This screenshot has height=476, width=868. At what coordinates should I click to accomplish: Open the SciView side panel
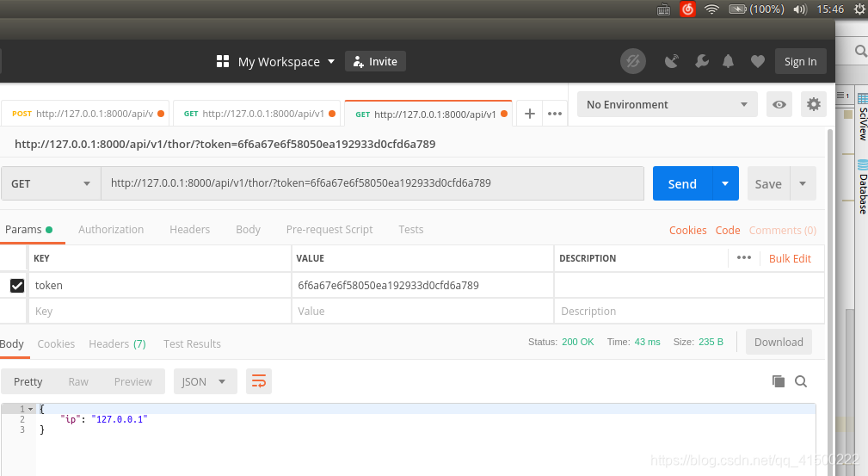863,117
